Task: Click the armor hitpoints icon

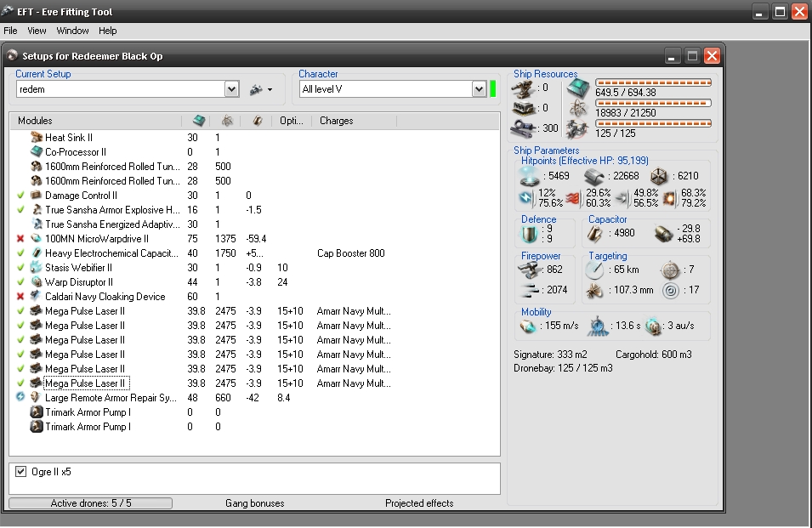Action: [594, 176]
